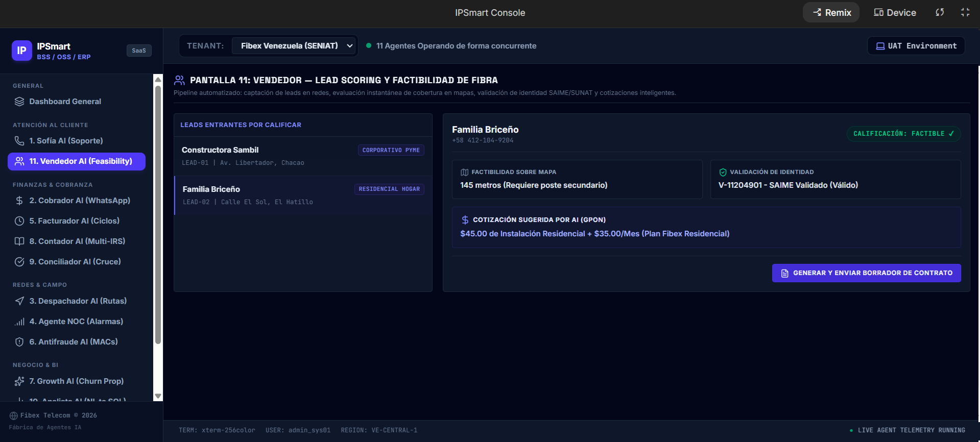Click sidebar scrollbar up arrow

[158, 80]
